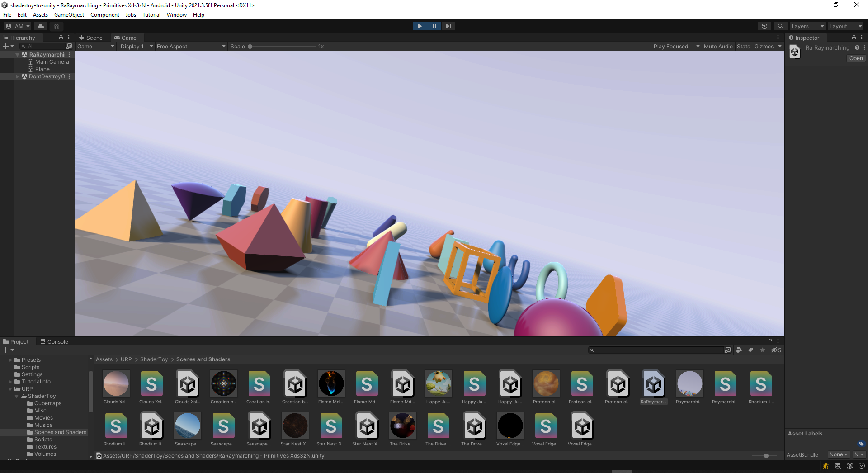Open the AM account dropdown button
868x473 pixels.
click(18, 26)
